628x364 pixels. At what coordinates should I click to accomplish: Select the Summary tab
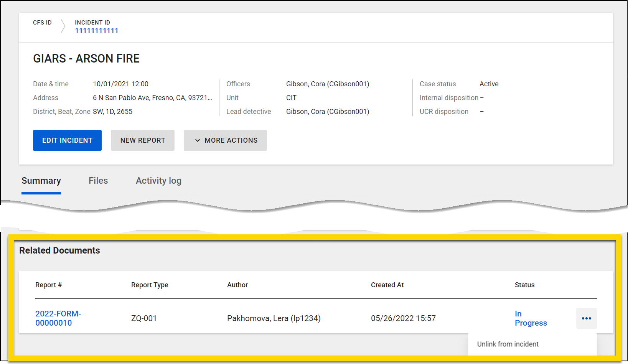tap(41, 180)
